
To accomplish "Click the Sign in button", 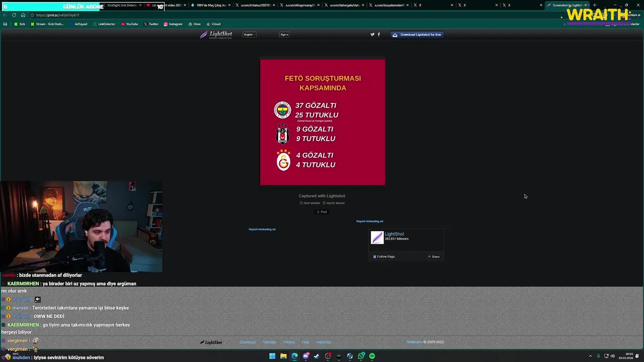I will (x=284, y=35).
